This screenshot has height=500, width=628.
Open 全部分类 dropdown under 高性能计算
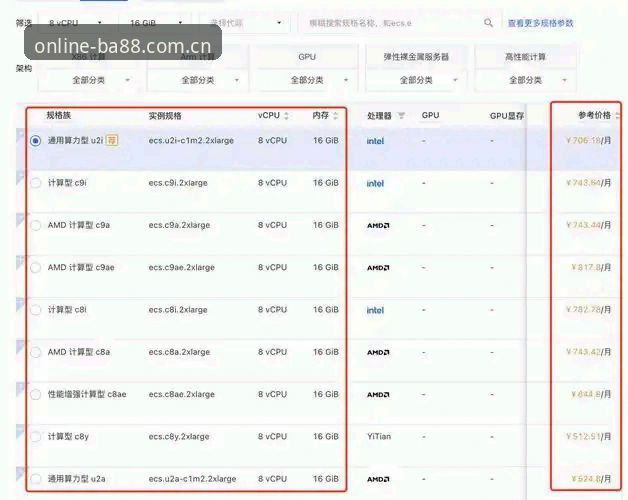point(525,80)
